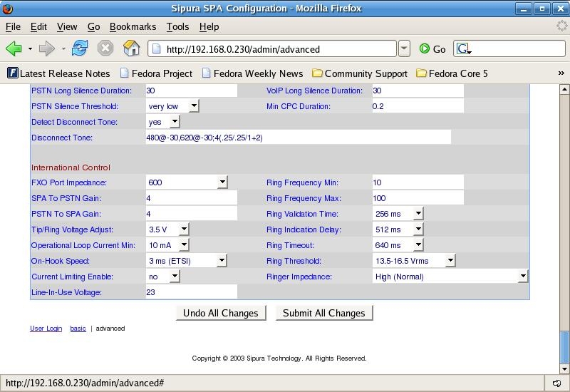
Task: Expand the URL history dropdown arrow
Action: [404, 48]
